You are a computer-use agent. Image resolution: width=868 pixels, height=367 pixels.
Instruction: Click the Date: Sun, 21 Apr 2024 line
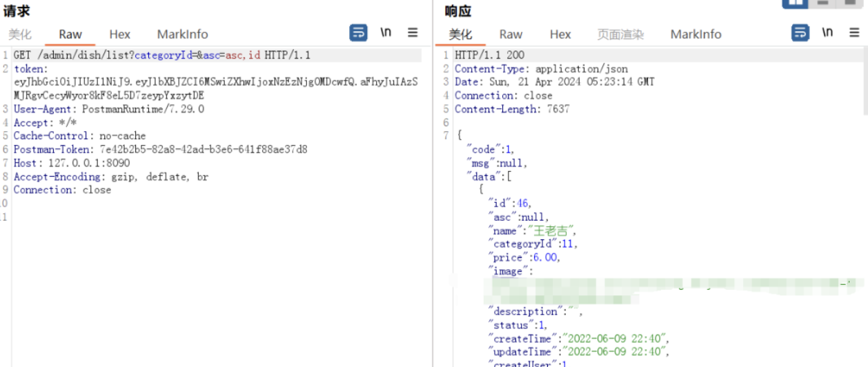tap(555, 82)
